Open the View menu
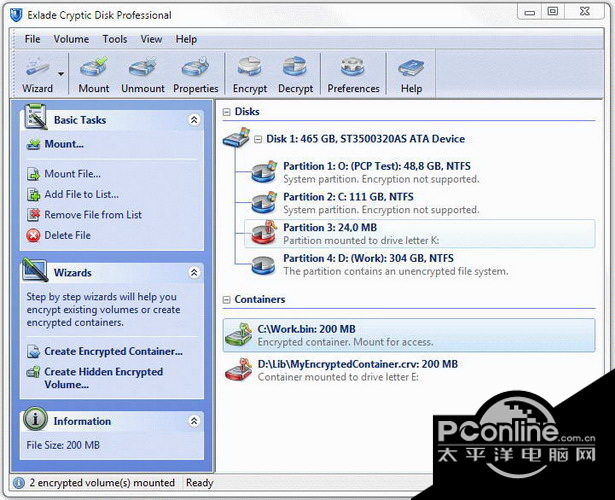Viewport: 615px width, 500px height. point(151,39)
